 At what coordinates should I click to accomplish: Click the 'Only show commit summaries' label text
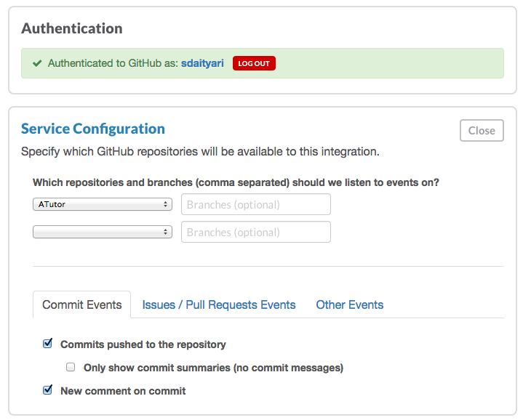tap(213, 368)
